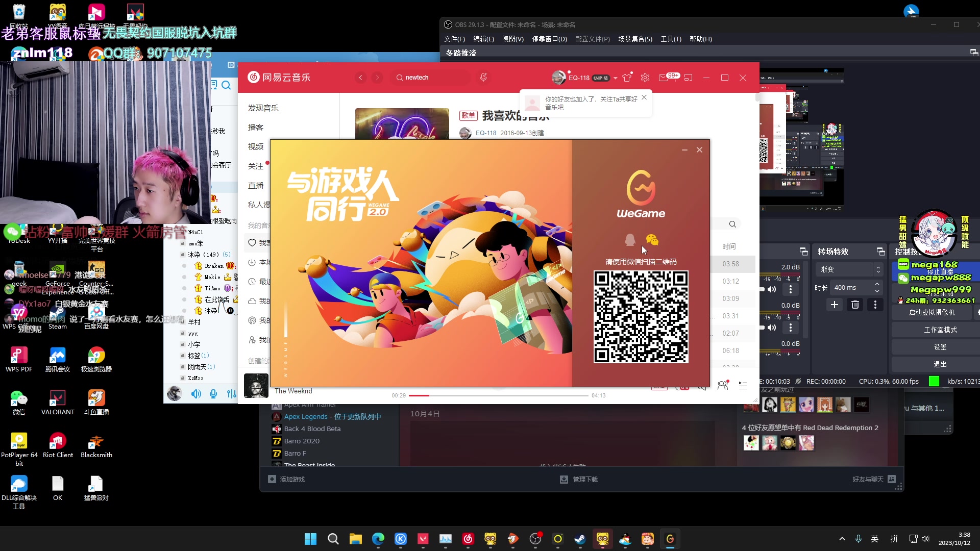This screenshot has height=551, width=980.
Task: Go back with NetEase back arrow
Action: point(361,78)
